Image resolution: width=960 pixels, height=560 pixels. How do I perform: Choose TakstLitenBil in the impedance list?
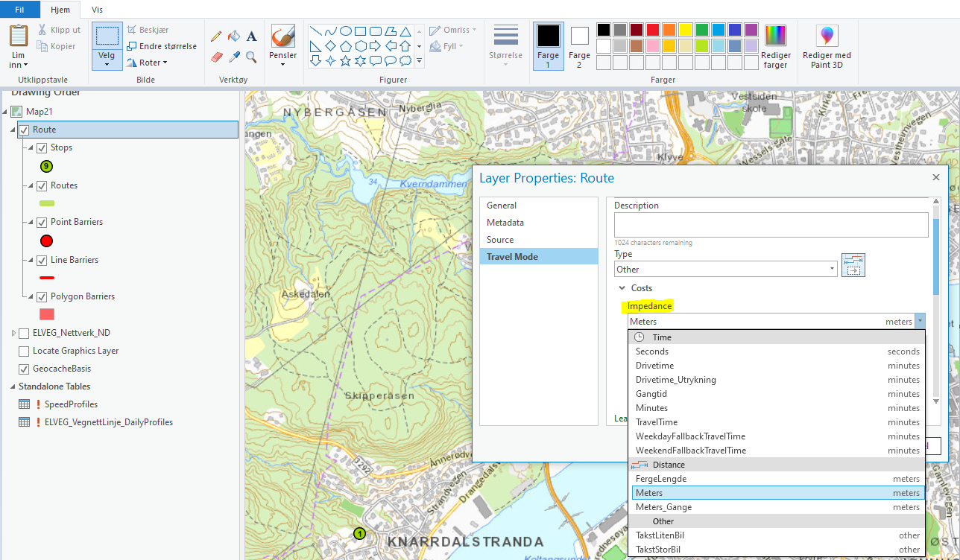click(x=777, y=535)
